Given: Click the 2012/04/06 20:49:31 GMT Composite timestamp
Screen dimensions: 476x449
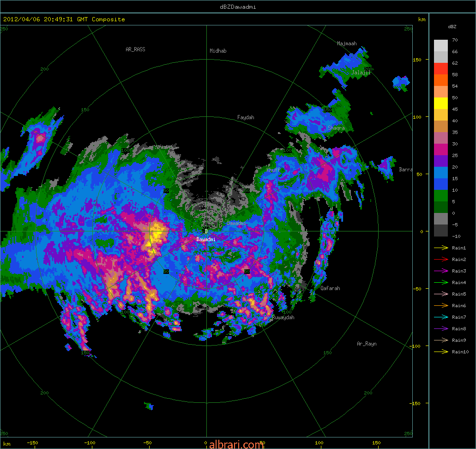Looking at the screenshot, I should tap(64, 19).
